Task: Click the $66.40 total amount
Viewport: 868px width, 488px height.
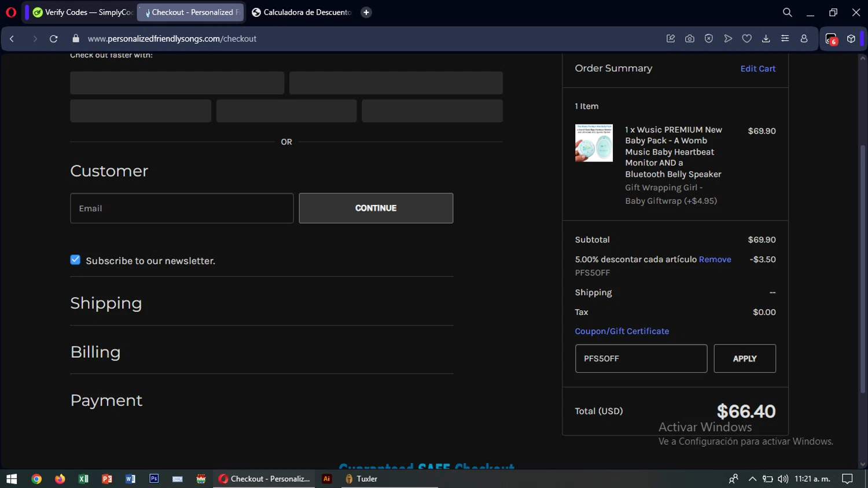Action: (x=746, y=411)
